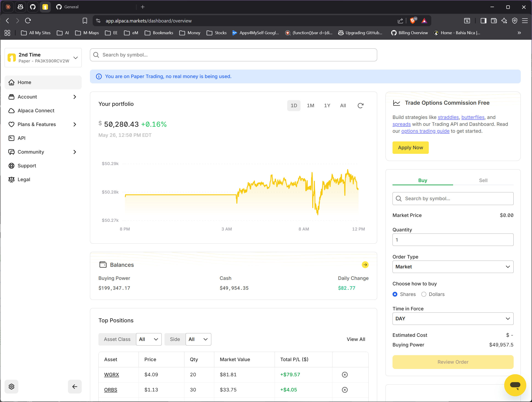Open Balances details yellow arrow
The width and height of the screenshot is (532, 402).
[365, 264]
